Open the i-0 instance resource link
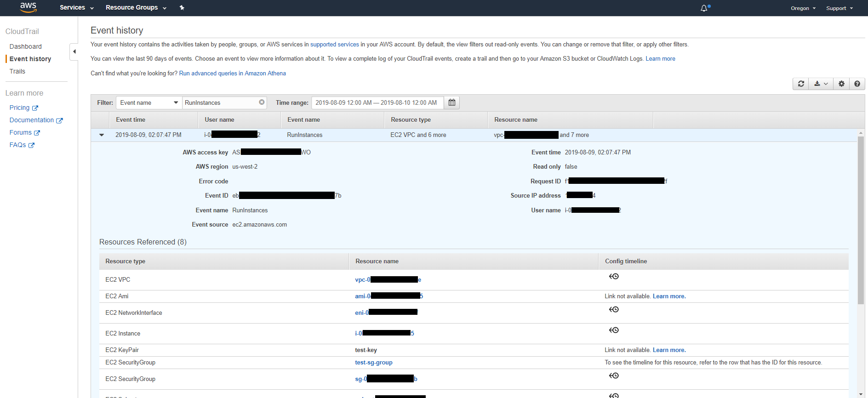 click(x=384, y=333)
